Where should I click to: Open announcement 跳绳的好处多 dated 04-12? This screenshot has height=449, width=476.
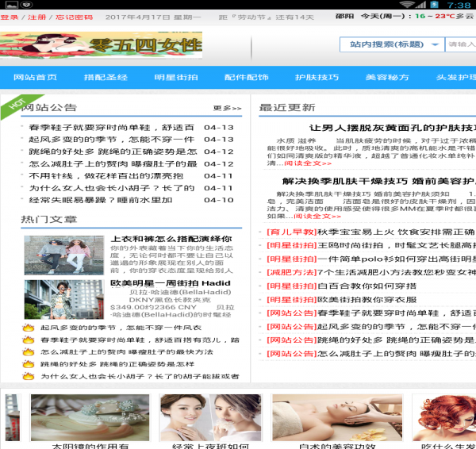coord(113,152)
